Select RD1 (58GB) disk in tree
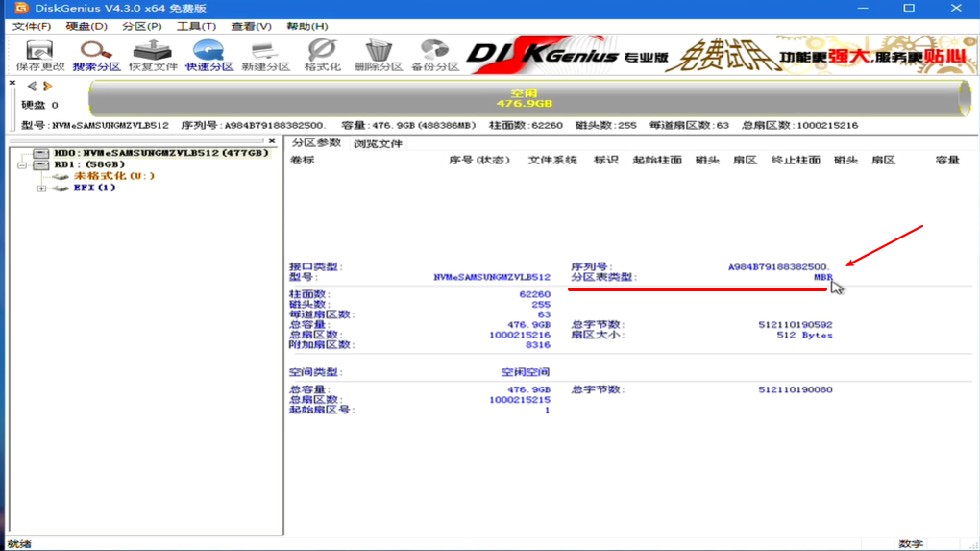The height and width of the screenshot is (551, 980). coord(89,164)
